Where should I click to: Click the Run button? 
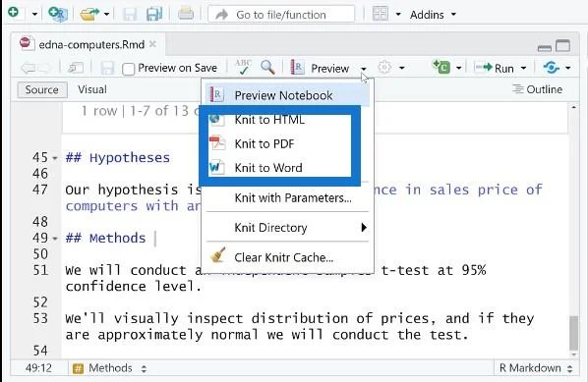pyautogui.click(x=495, y=68)
